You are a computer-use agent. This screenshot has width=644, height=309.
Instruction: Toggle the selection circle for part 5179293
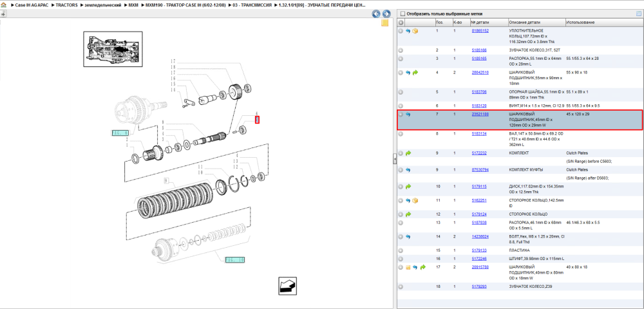401,286
